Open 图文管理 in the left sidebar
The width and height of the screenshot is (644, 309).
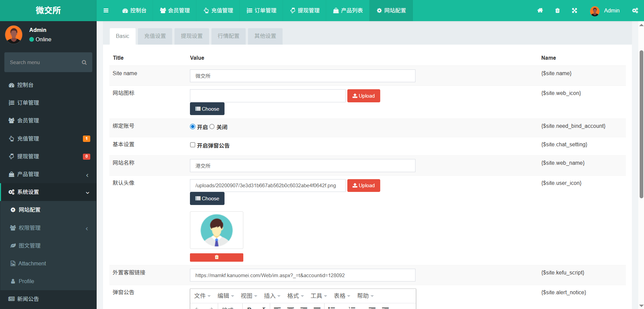(x=48, y=246)
